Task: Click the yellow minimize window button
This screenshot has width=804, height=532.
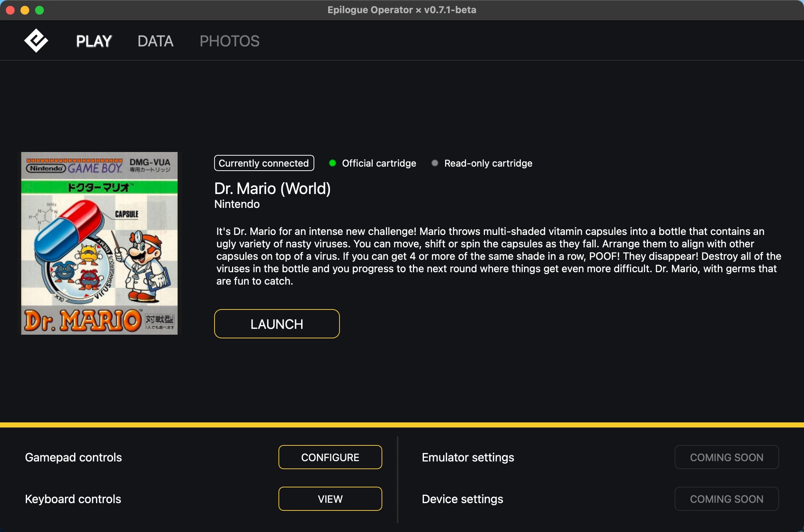Action: point(25,10)
